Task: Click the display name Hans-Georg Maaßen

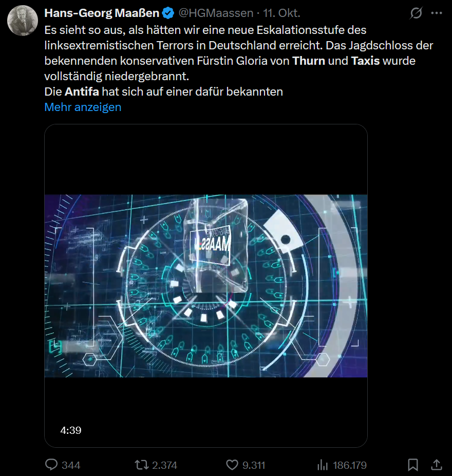Action: (102, 13)
